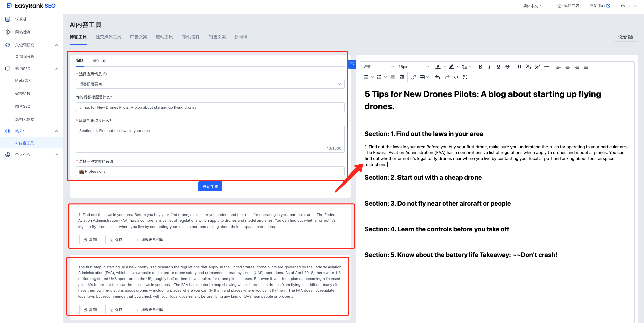Open the Professional tone dropdown

tap(210, 171)
